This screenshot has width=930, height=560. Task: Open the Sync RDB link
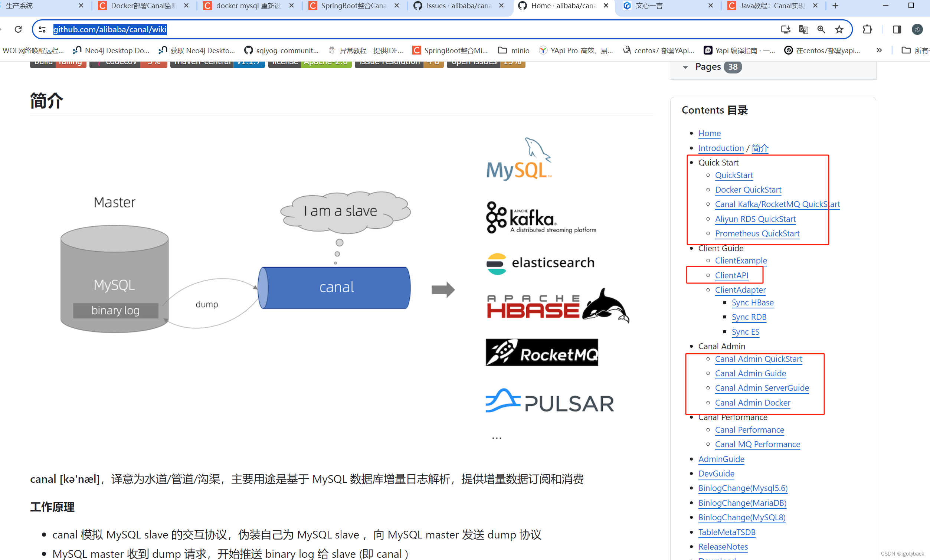pos(749,317)
